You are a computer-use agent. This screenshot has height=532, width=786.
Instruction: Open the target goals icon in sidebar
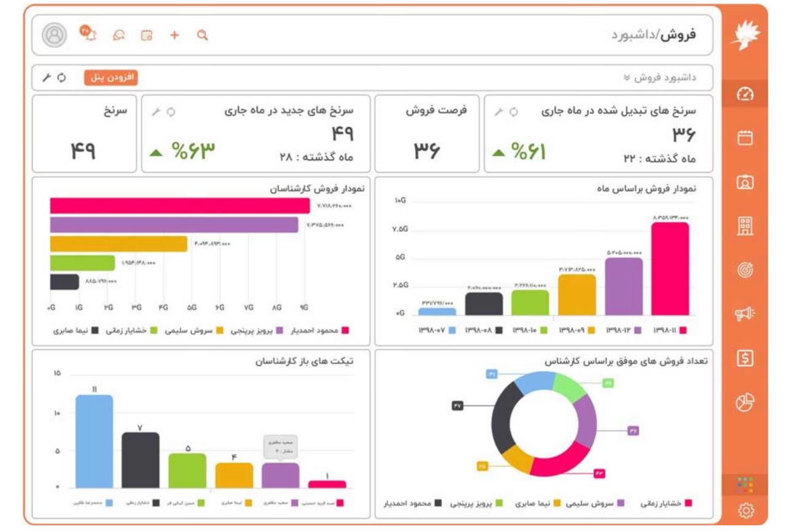point(745,270)
